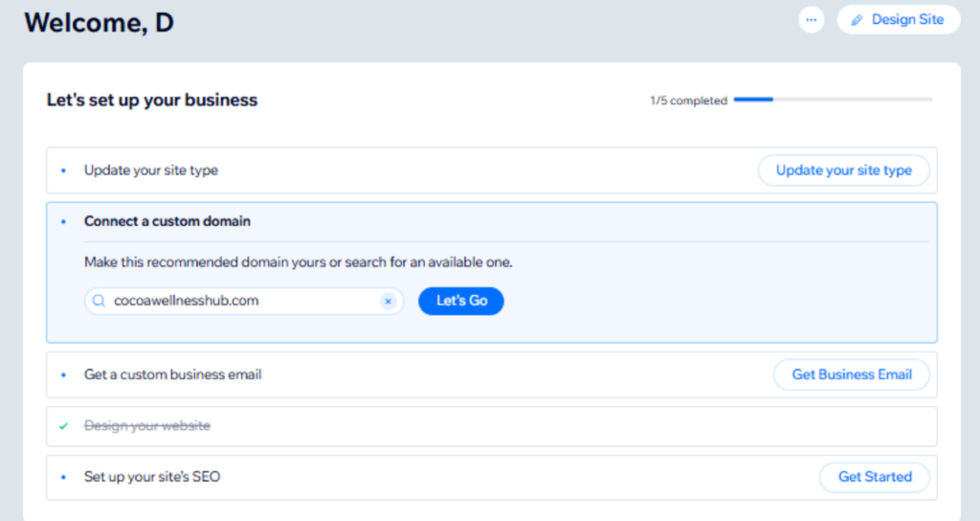The image size is (980, 521).
Task: Click the Get Started button for SEO
Action: (874, 477)
